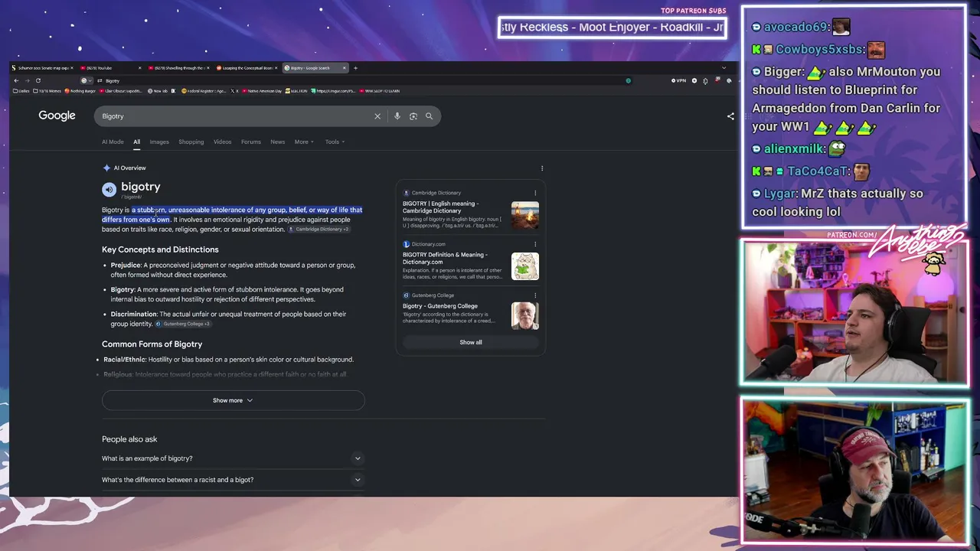Click Gutenberg College portrait thumbnail
980x551 pixels.
(x=525, y=316)
